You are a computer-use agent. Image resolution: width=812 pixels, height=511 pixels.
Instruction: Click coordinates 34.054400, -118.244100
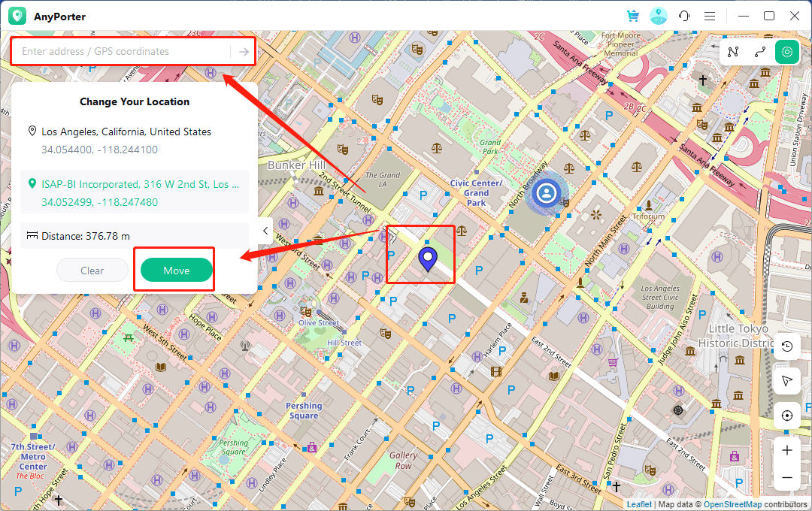click(x=99, y=150)
